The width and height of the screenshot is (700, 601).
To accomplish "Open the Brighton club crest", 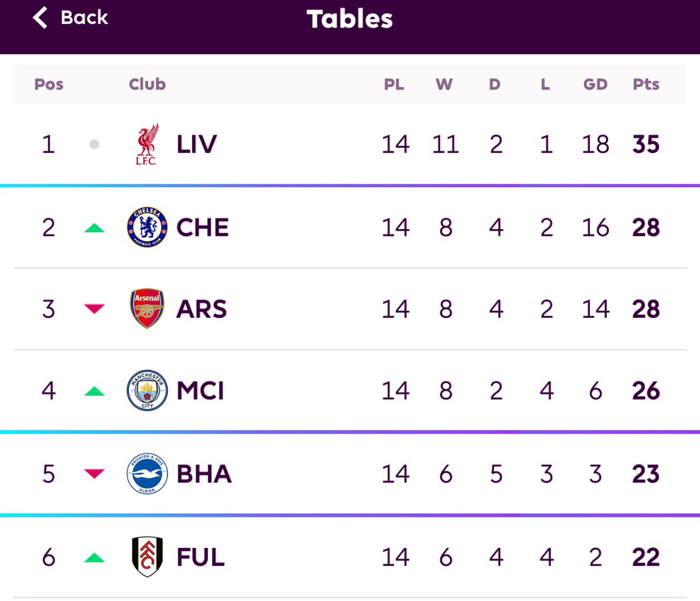I will [x=147, y=473].
